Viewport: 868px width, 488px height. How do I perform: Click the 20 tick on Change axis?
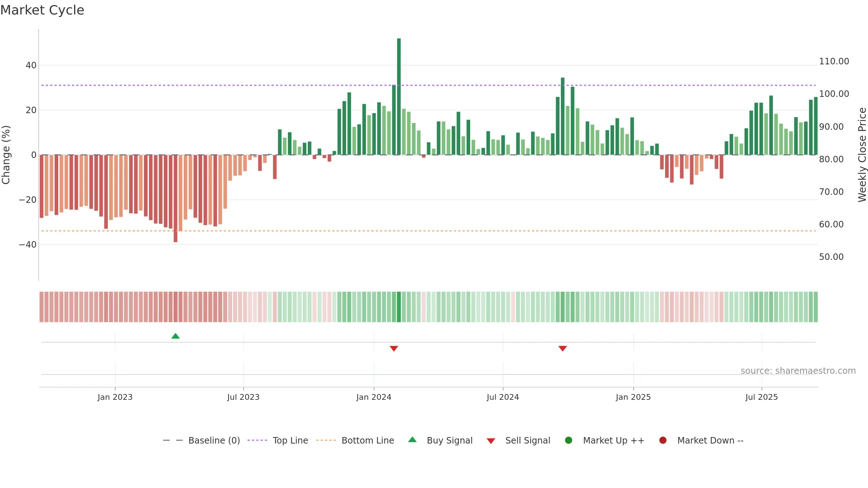31,110
